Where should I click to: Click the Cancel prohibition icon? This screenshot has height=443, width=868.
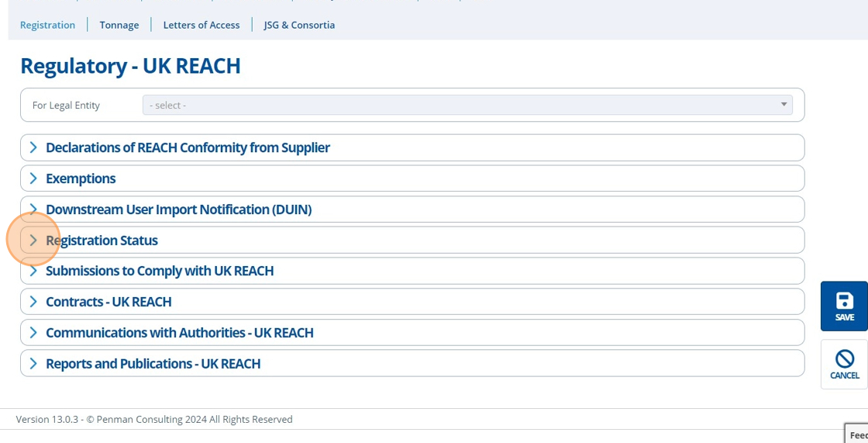tap(844, 358)
